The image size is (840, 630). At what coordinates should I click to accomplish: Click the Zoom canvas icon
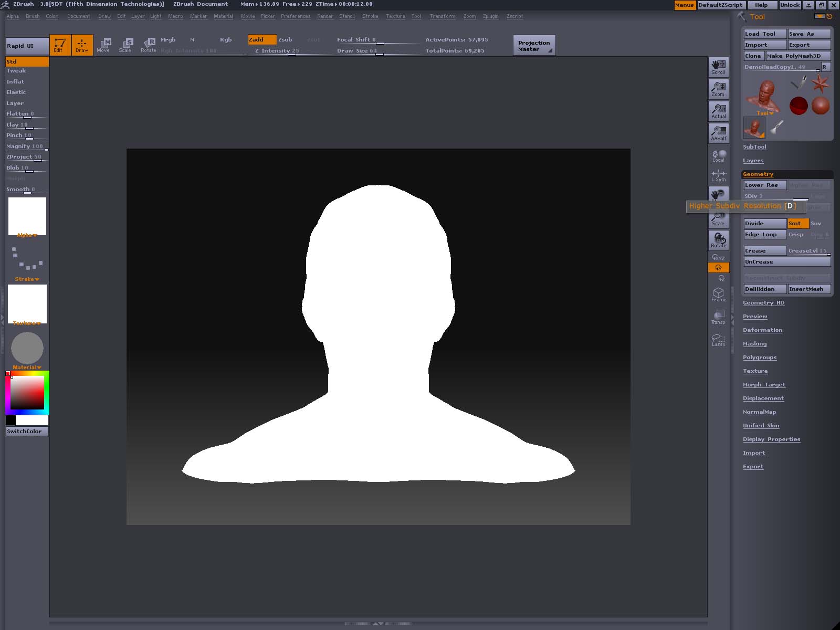[718, 89]
